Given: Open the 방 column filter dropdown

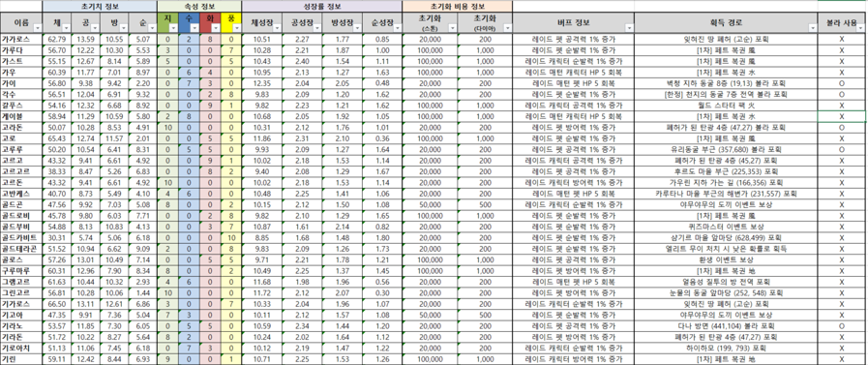Looking at the screenshot, I should pyautogui.click(x=124, y=28).
